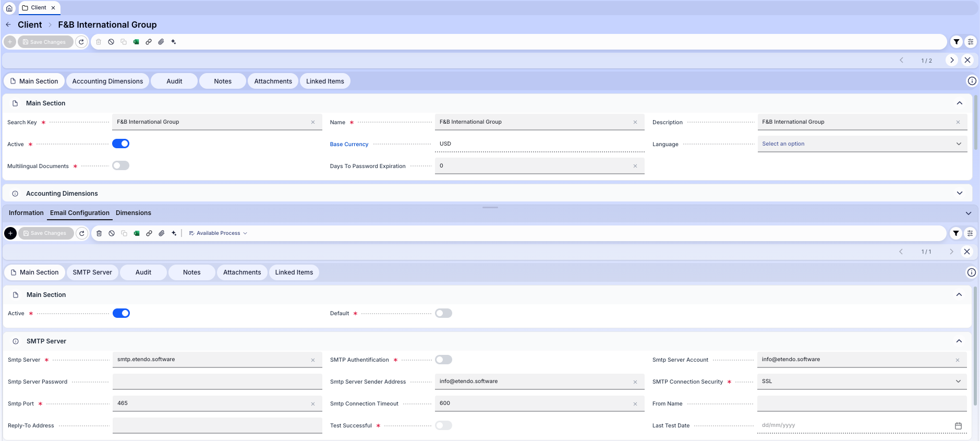
Task: Export Client to Excel in top toolbar
Action: coord(136,42)
